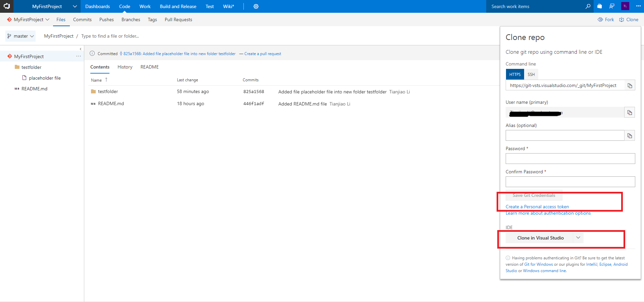The height and width of the screenshot is (302, 644).
Task: Click the Fork button
Action: point(606,19)
